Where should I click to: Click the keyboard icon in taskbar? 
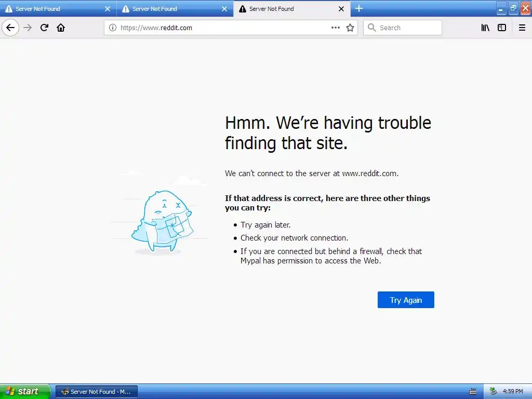click(473, 392)
